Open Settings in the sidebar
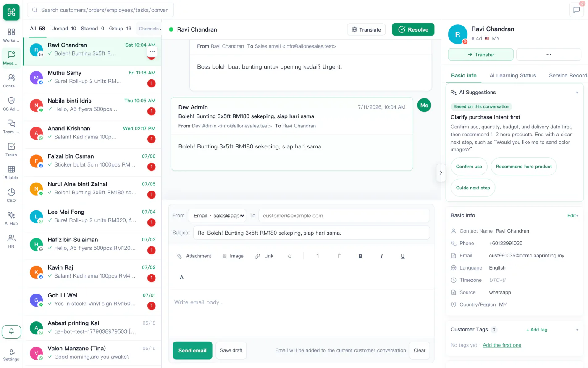Screen dimensions: 588x368 pos(11,355)
